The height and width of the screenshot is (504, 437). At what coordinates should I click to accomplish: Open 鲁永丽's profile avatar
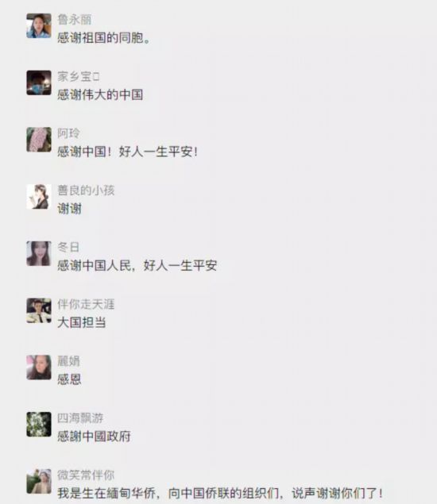tap(39, 25)
